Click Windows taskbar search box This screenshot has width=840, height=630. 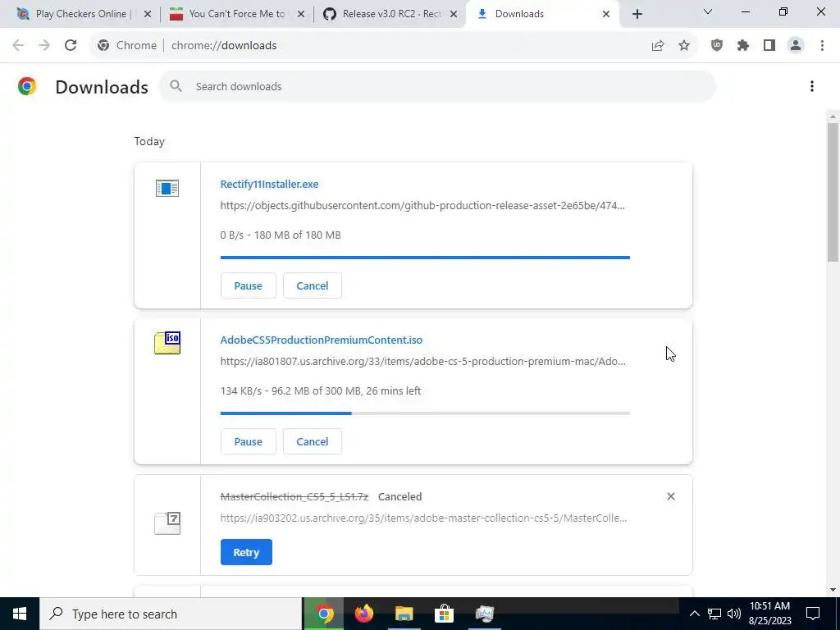click(171, 614)
